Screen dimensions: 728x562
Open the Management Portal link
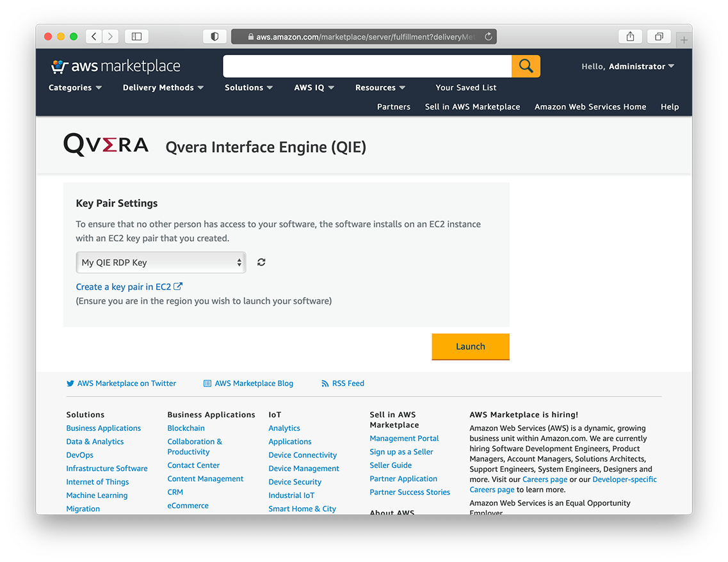pos(404,438)
